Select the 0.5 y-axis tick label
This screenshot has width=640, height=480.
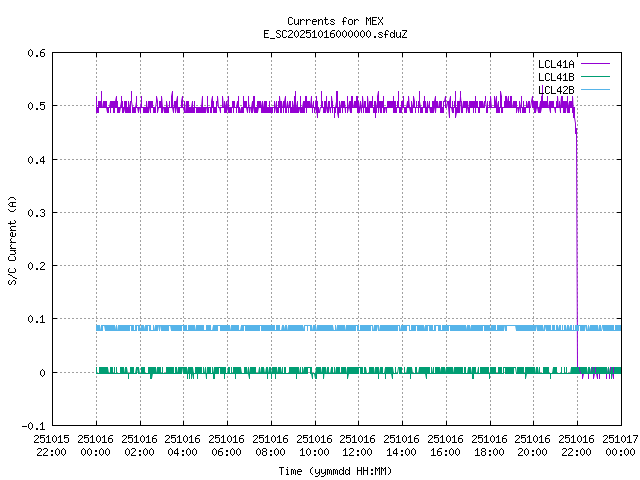click(x=34, y=106)
